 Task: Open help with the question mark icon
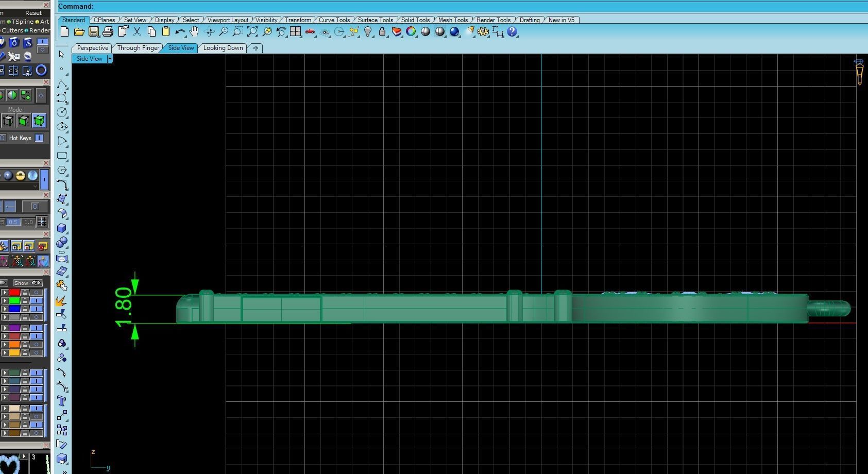pyautogui.click(x=512, y=32)
